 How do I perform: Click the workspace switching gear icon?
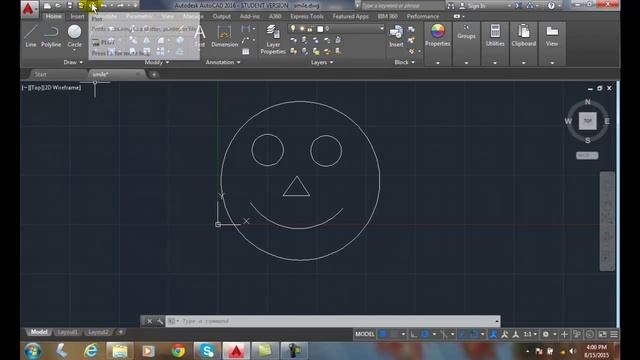click(546, 334)
